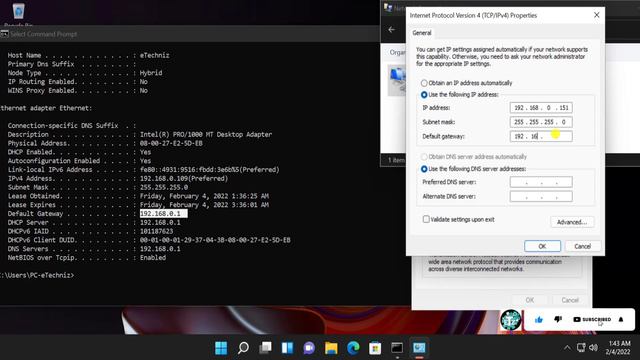Open clock and date flyout
The image size is (640, 360).
(619, 348)
